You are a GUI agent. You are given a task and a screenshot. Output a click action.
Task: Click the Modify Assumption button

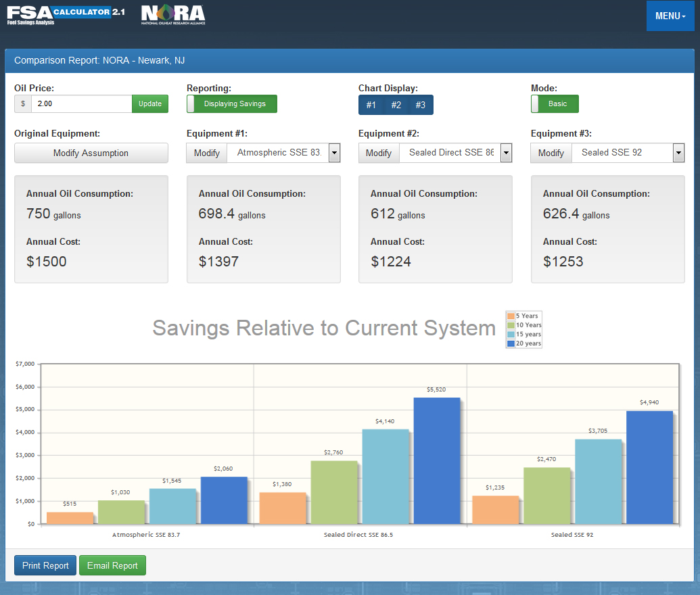91,153
